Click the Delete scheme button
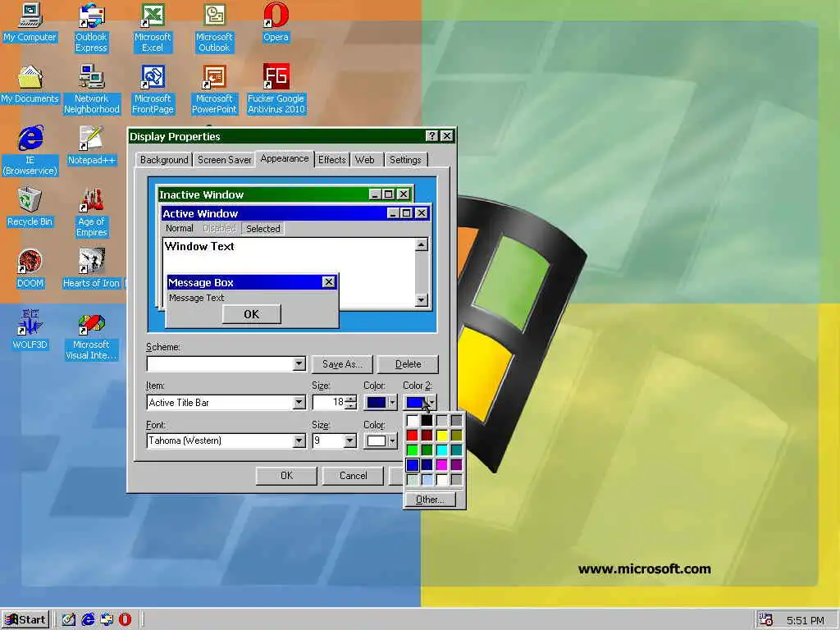The height and width of the screenshot is (630, 840). [408, 364]
